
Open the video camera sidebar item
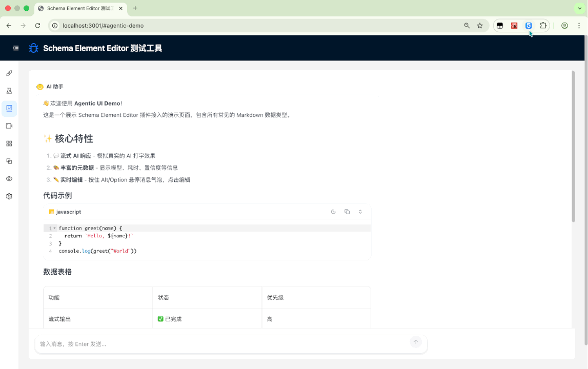point(9,126)
